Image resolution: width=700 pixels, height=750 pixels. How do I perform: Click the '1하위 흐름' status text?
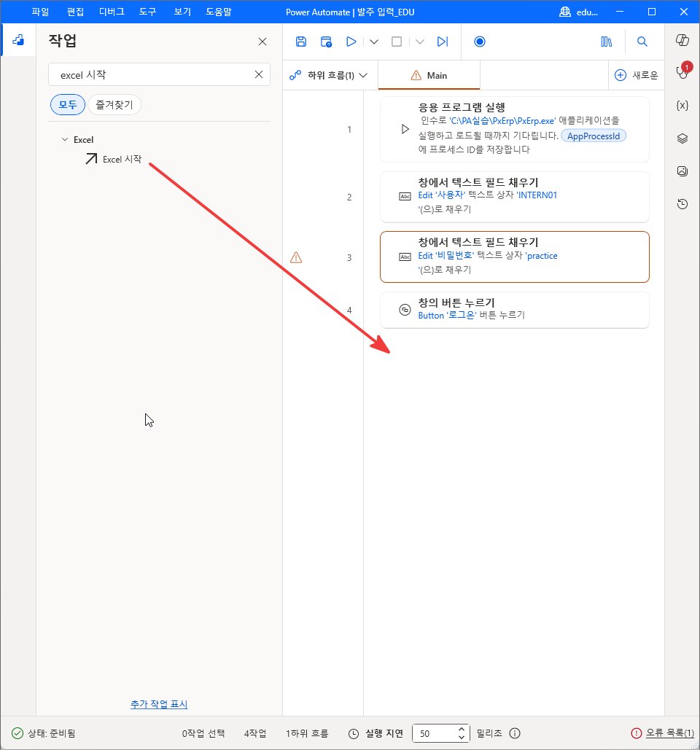(x=307, y=733)
